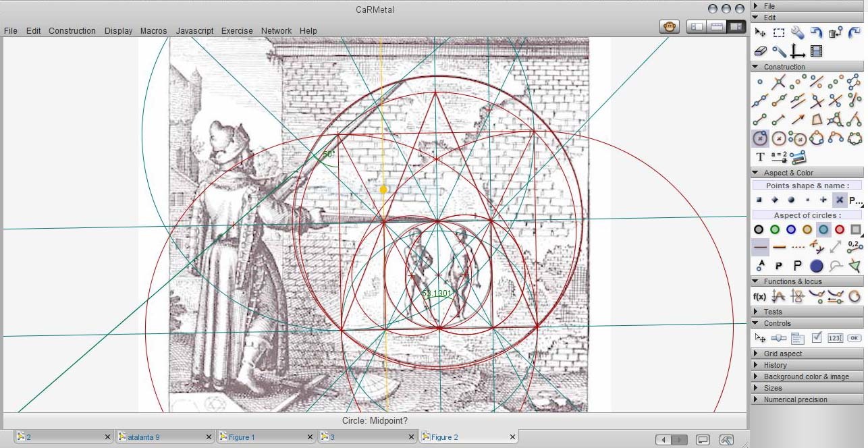Click the f(x) function tool
Viewport: 868px width, 448px height.
click(760, 296)
